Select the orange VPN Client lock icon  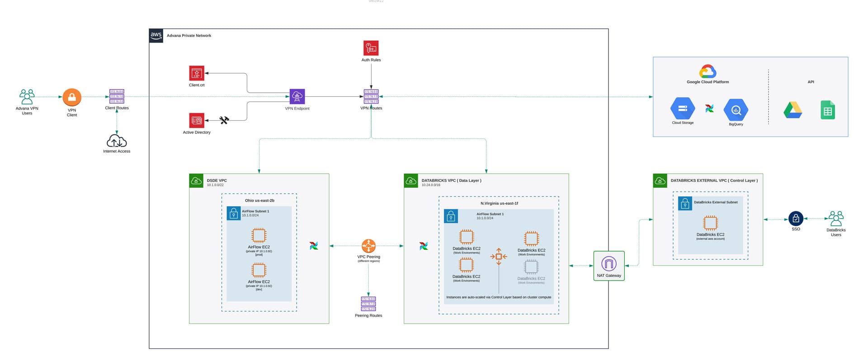click(x=72, y=97)
